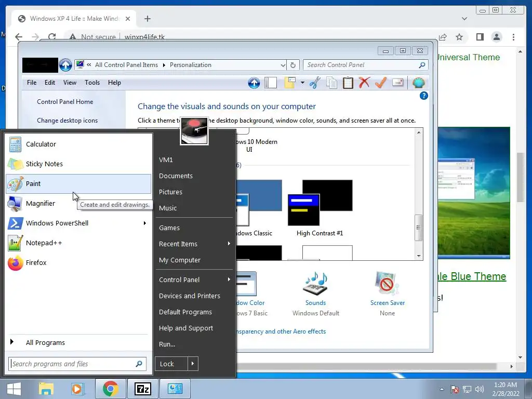Image resolution: width=532 pixels, height=399 pixels.
Task: Refresh the Control Panel address bar
Action: coord(293,65)
